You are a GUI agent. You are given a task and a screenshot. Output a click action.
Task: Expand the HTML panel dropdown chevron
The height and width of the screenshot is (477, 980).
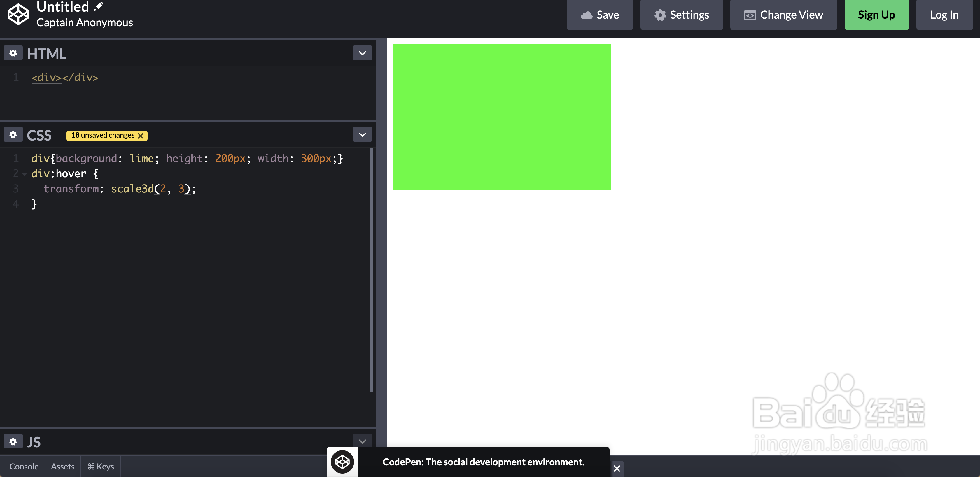(362, 53)
